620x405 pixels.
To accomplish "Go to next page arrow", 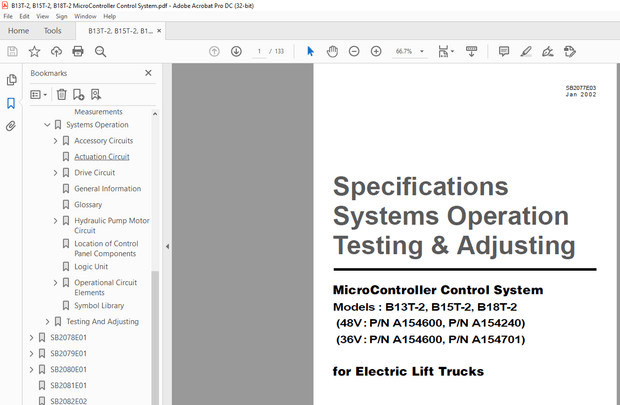I will pos(236,51).
